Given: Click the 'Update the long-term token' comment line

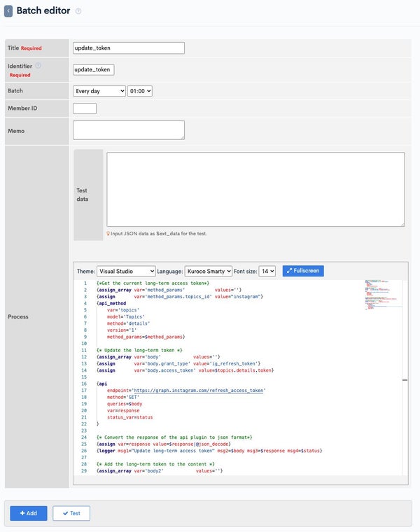Looking at the screenshot, I should [139, 350].
